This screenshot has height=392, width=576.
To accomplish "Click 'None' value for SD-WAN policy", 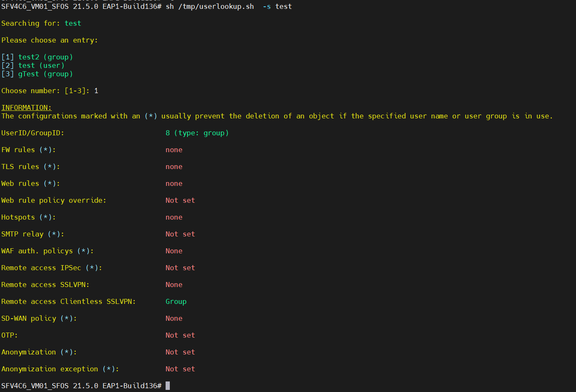I will (174, 318).
